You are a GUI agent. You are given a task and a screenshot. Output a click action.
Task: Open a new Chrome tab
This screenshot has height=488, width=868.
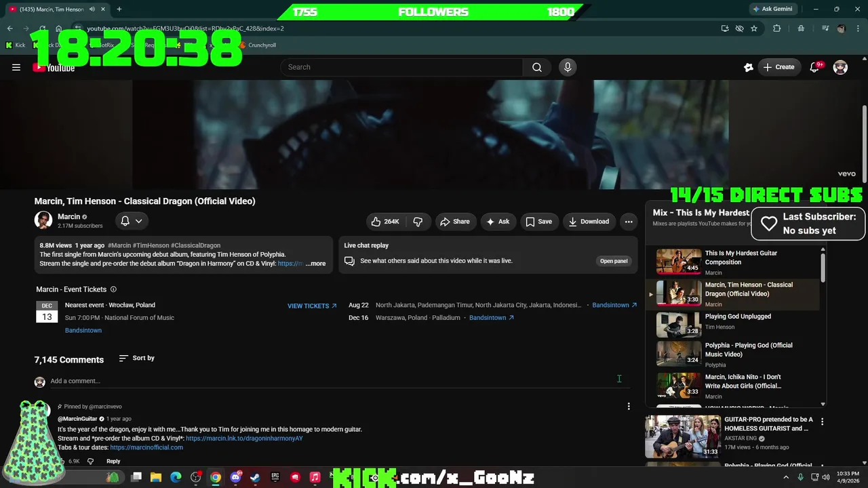pos(119,9)
